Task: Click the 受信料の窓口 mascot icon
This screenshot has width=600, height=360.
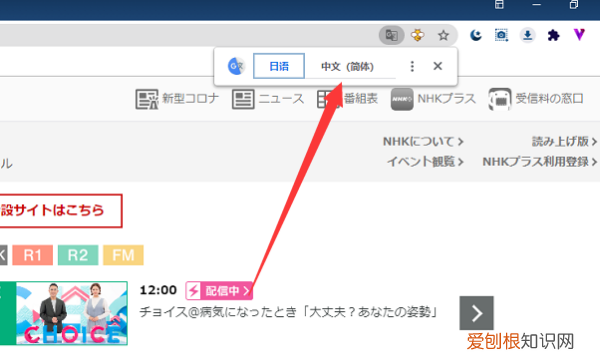Action: (x=500, y=99)
